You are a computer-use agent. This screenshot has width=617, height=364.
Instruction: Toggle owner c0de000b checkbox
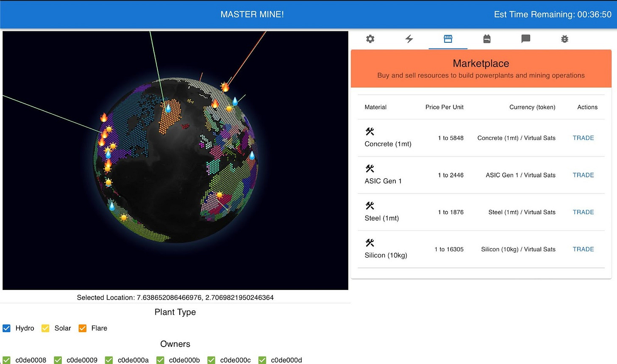click(160, 360)
